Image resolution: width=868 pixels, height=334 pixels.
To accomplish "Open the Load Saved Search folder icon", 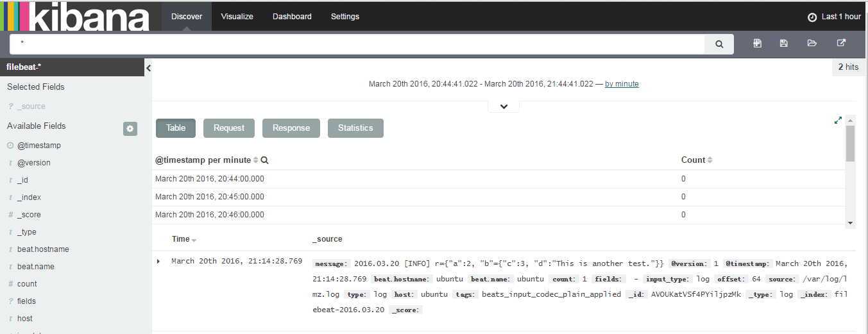I will pyautogui.click(x=812, y=44).
